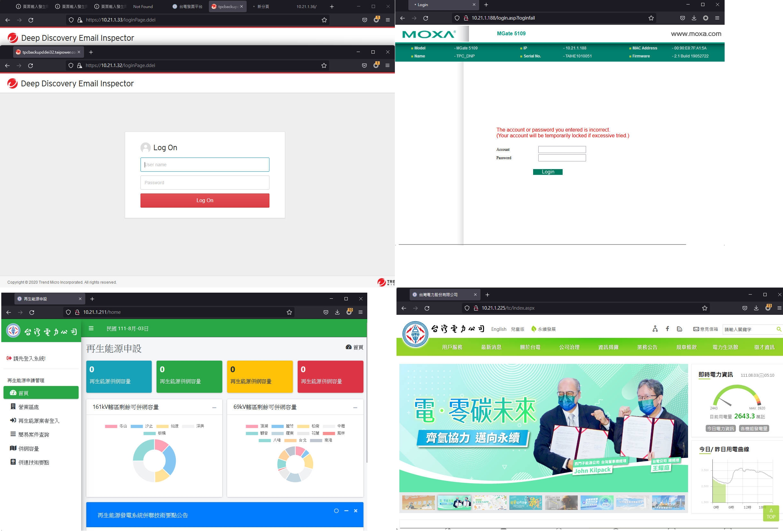Open the Firefox application menu in the 10.21.1.32 window

click(387, 66)
